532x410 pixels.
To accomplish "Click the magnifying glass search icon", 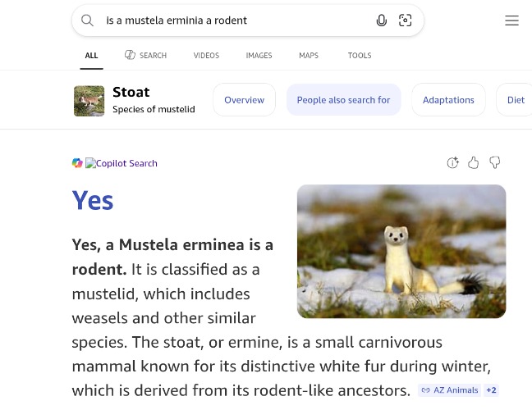I will click(x=87, y=20).
